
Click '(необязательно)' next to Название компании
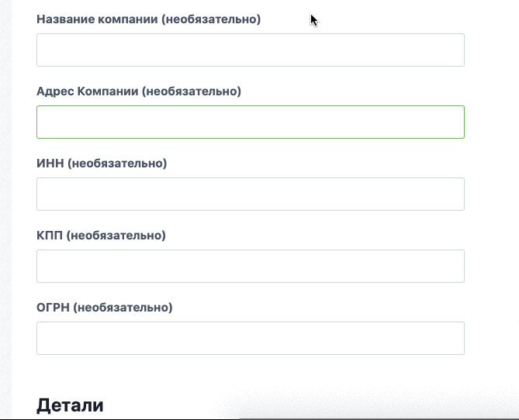click(x=211, y=19)
